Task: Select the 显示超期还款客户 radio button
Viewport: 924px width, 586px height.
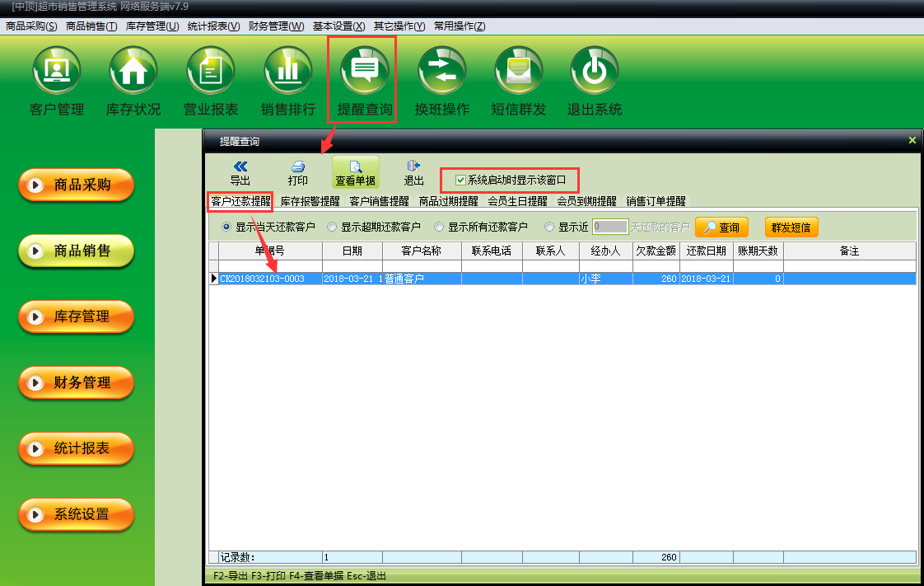Action: (x=332, y=227)
